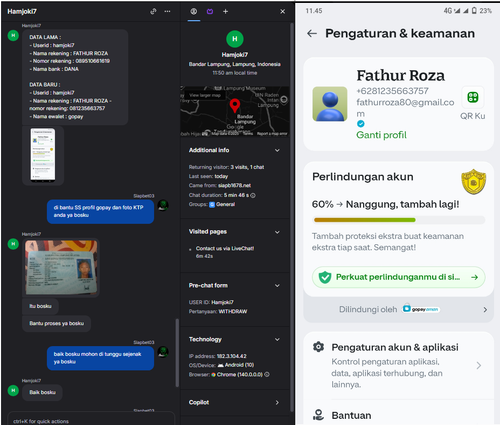Click the 4G signal indicator in phone status bar
This screenshot has width=500, height=425.
pos(452,11)
